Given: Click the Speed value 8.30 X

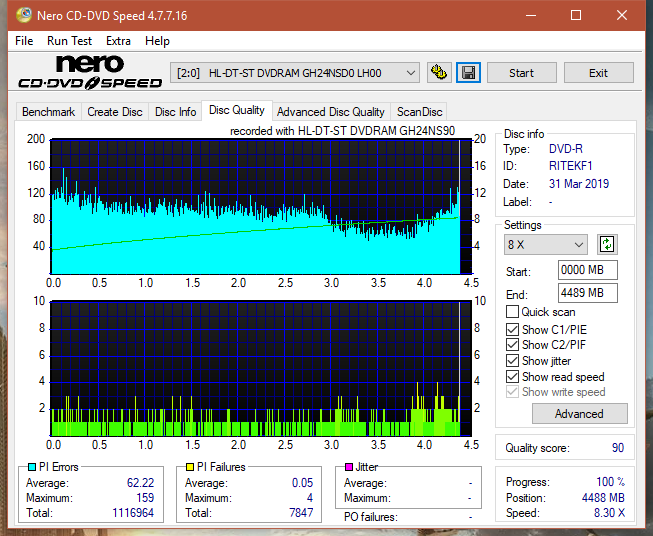Looking at the screenshot, I should coord(609,513).
